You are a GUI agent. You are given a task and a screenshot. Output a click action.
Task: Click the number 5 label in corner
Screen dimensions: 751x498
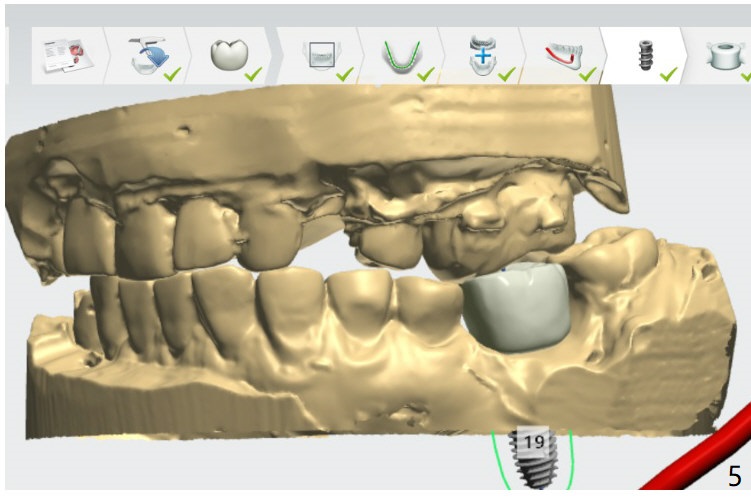coord(733,475)
